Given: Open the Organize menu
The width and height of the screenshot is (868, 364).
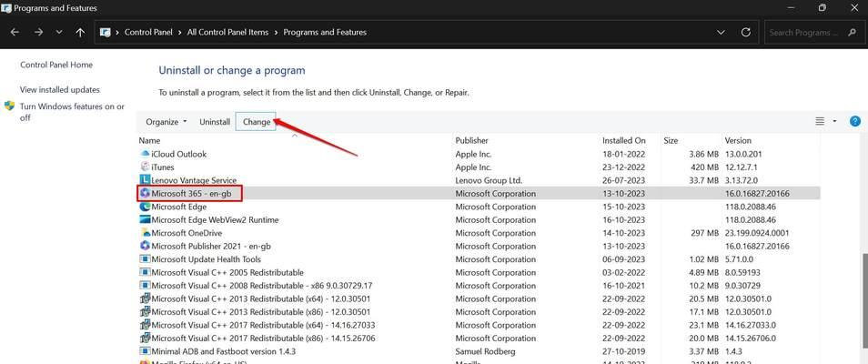Looking at the screenshot, I should pyautogui.click(x=167, y=122).
